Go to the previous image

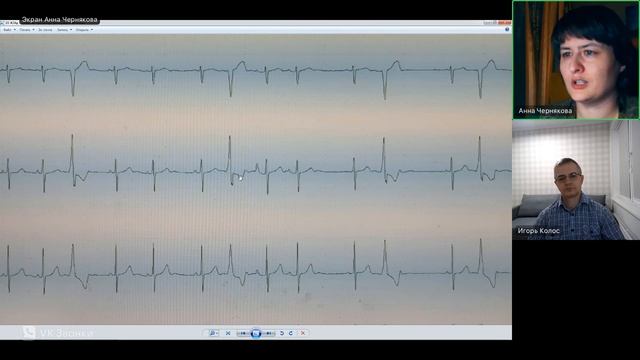243,333
